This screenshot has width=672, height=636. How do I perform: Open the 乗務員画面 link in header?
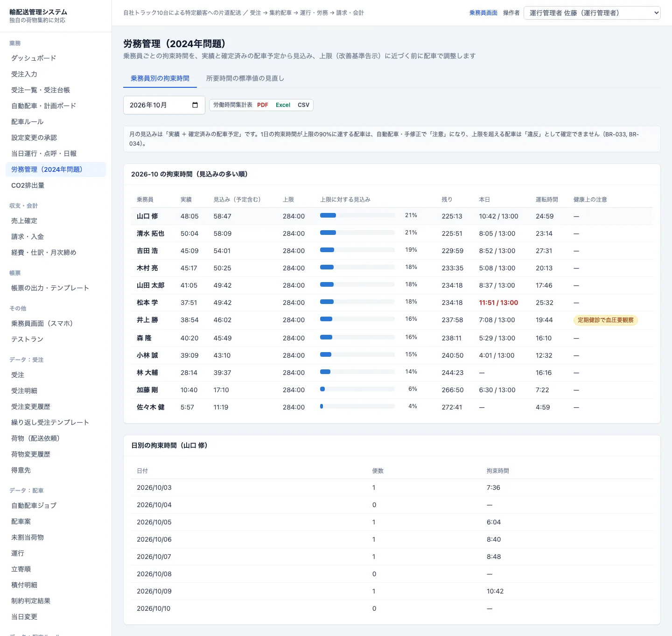(483, 13)
